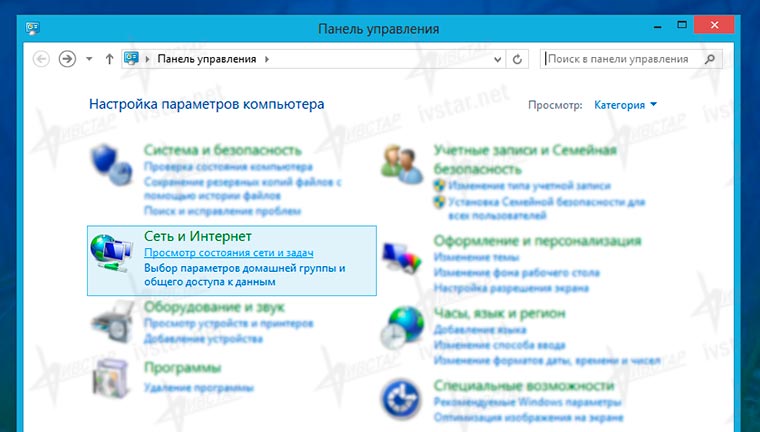This screenshot has width=760, height=432.
Task: Click the Система и безопасность shield icon
Action: pos(111,164)
